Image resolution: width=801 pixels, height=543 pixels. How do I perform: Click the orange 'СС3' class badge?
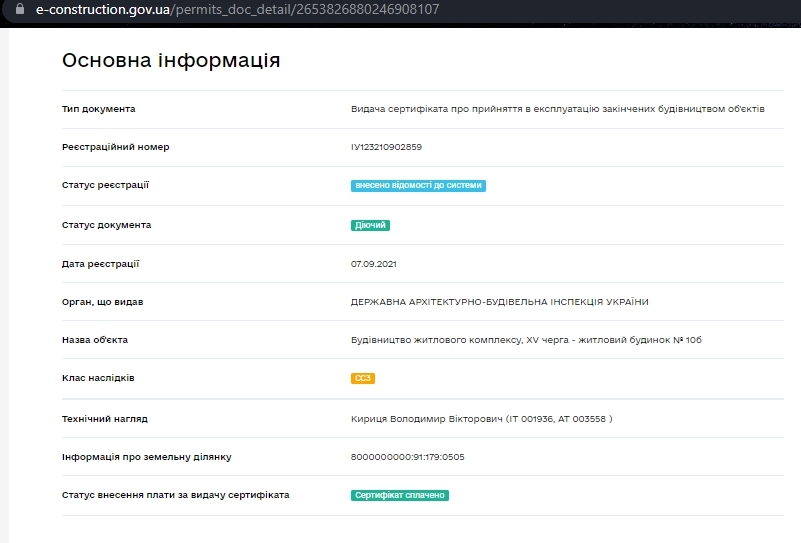point(363,379)
